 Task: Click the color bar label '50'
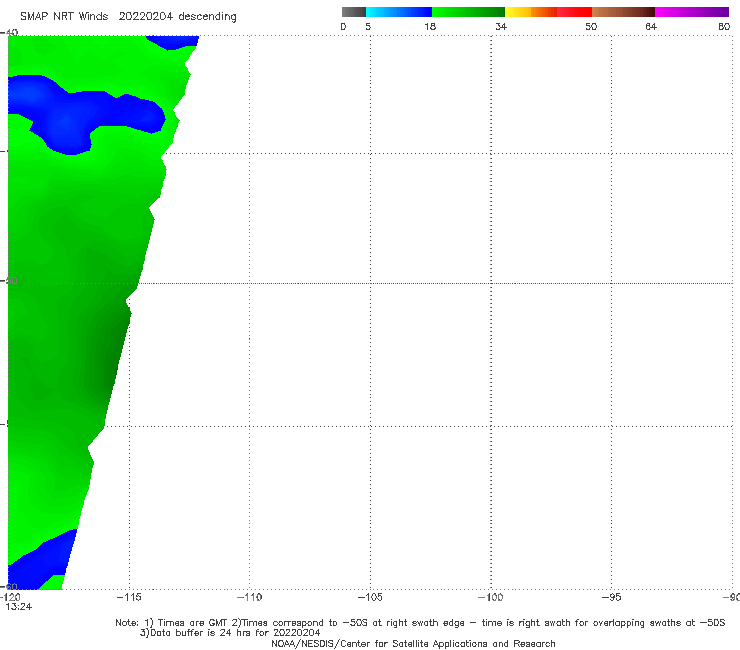pos(591,27)
